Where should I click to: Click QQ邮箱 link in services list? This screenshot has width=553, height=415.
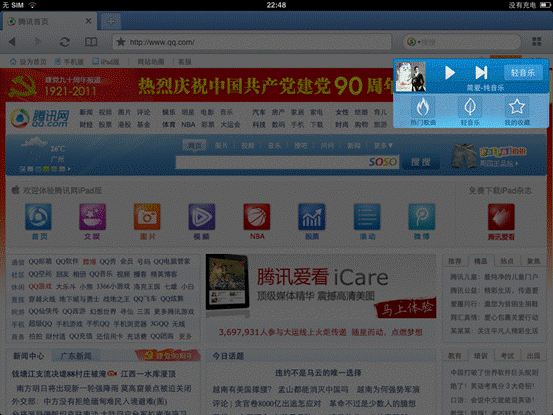pos(40,261)
